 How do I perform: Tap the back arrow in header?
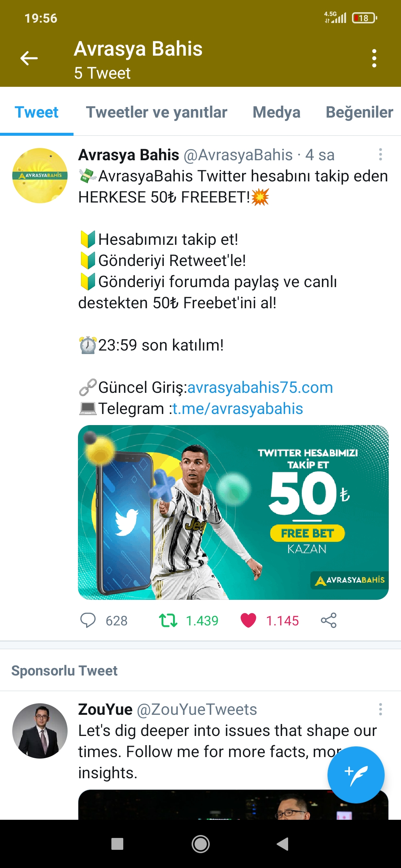pos(29,58)
